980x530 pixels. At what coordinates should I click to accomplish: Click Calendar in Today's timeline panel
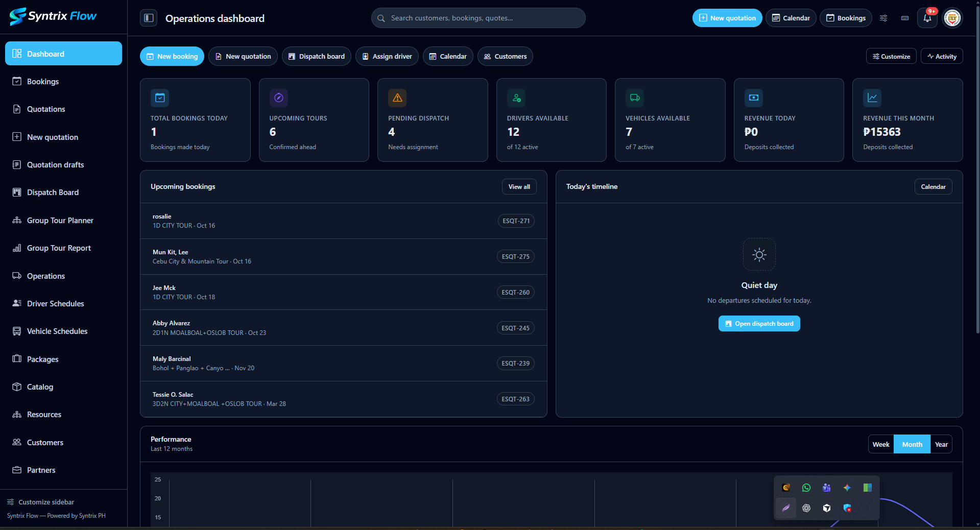click(933, 186)
